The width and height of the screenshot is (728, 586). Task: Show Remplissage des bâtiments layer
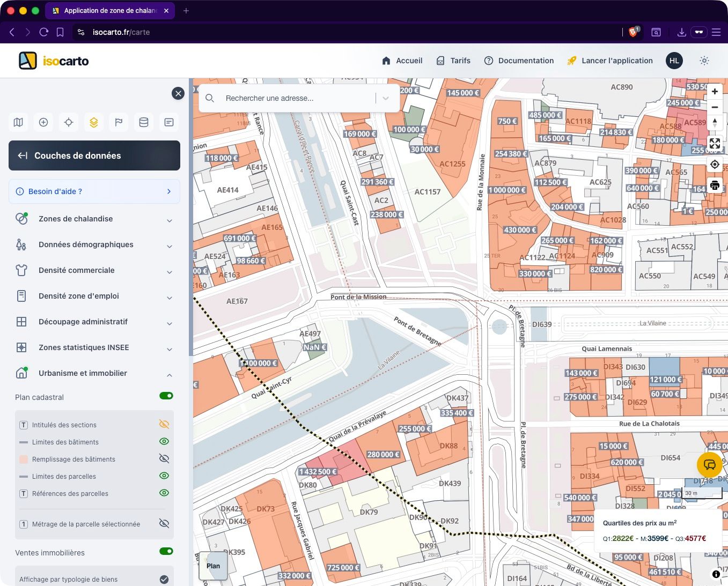point(164,459)
